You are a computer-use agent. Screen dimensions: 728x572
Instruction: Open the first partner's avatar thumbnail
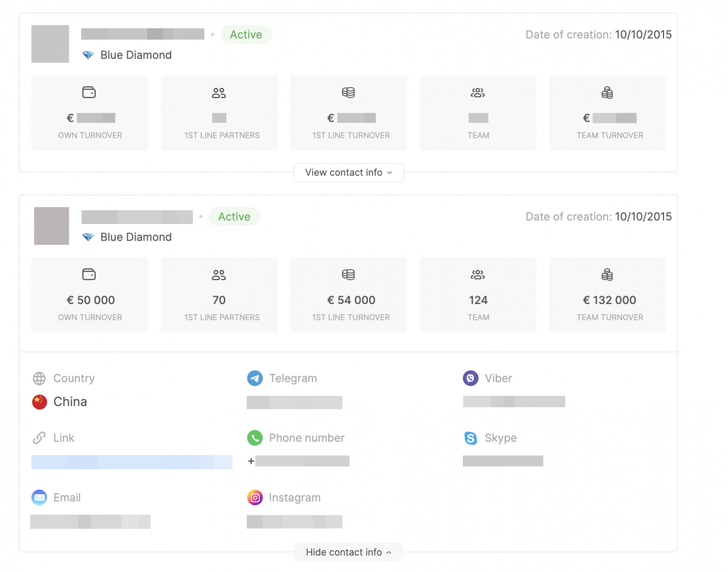pyautogui.click(x=50, y=44)
